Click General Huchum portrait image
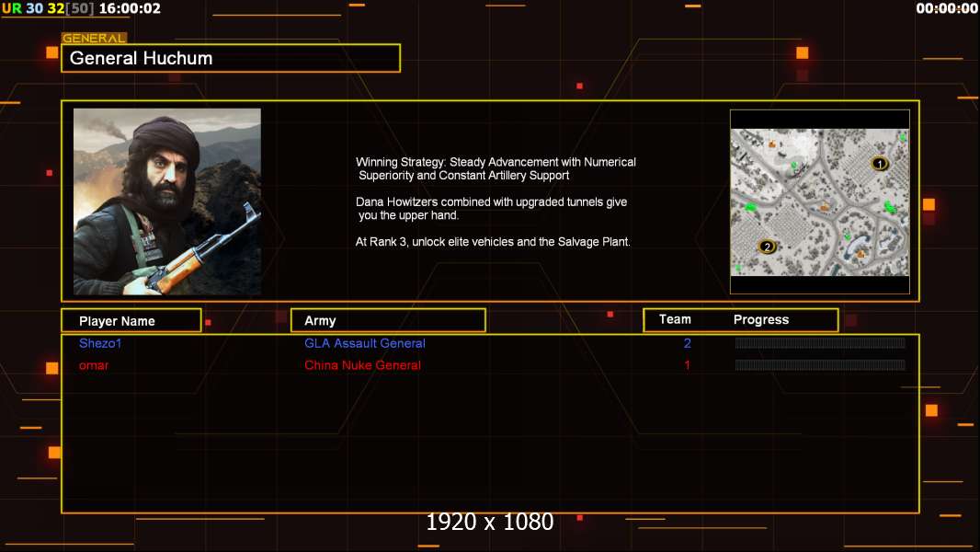 coord(167,201)
